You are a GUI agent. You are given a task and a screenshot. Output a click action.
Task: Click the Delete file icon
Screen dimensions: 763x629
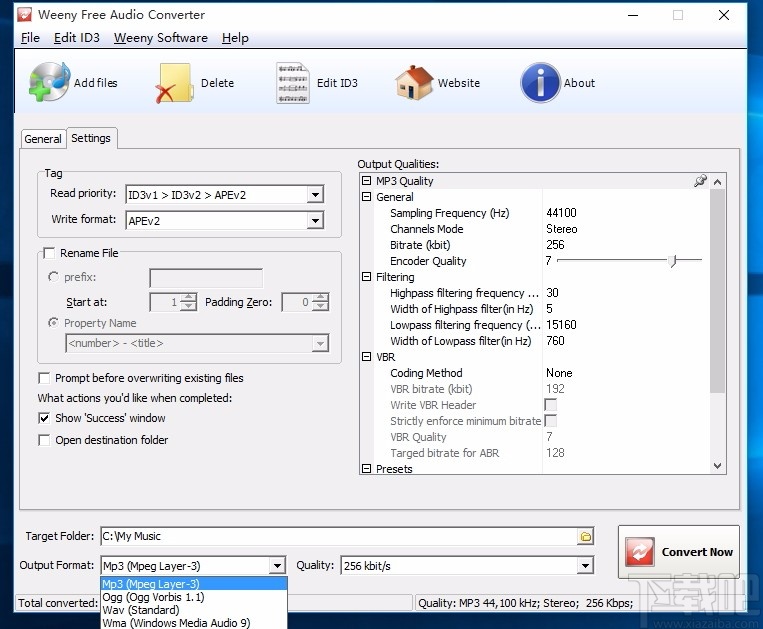tap(174, 83)
